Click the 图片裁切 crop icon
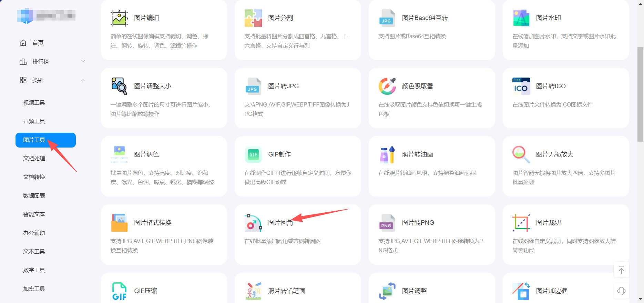The height and width of the screenshot is (303, 644). (x=521, y=223)
